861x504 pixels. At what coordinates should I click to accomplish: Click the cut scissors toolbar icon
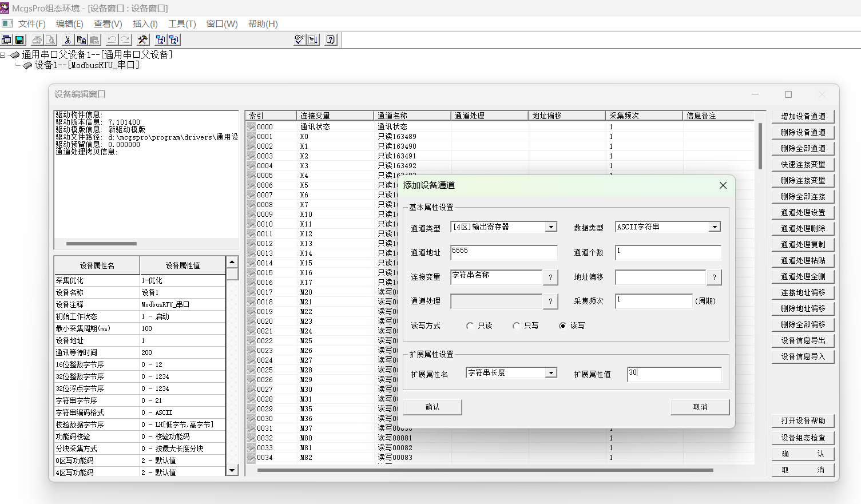tap(68, 39)
